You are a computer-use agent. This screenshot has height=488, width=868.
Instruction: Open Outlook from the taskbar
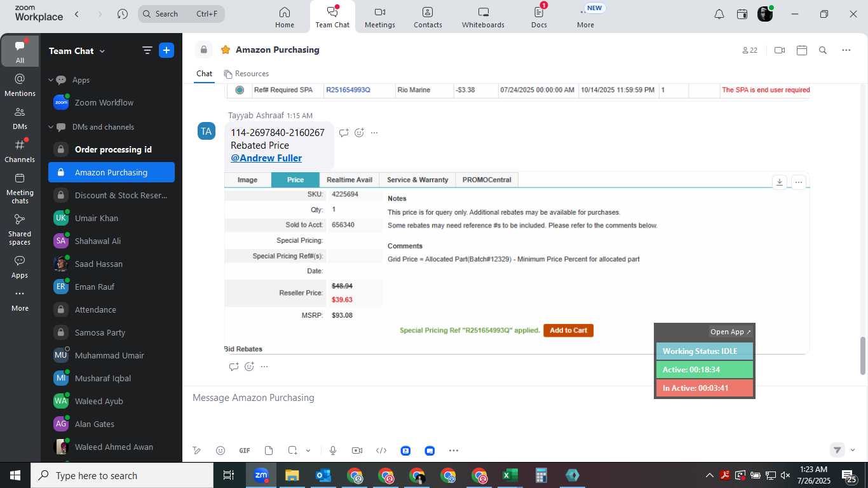coord(323,475)
